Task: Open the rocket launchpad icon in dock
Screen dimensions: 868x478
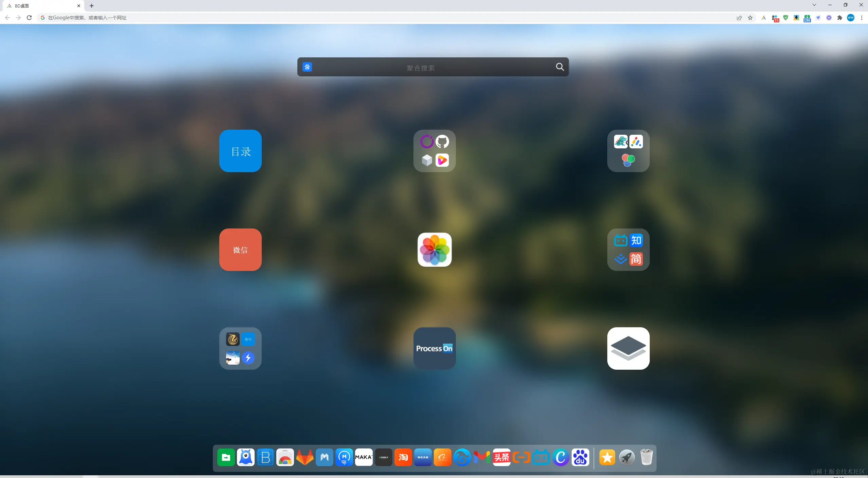Action: coord(627,457)
